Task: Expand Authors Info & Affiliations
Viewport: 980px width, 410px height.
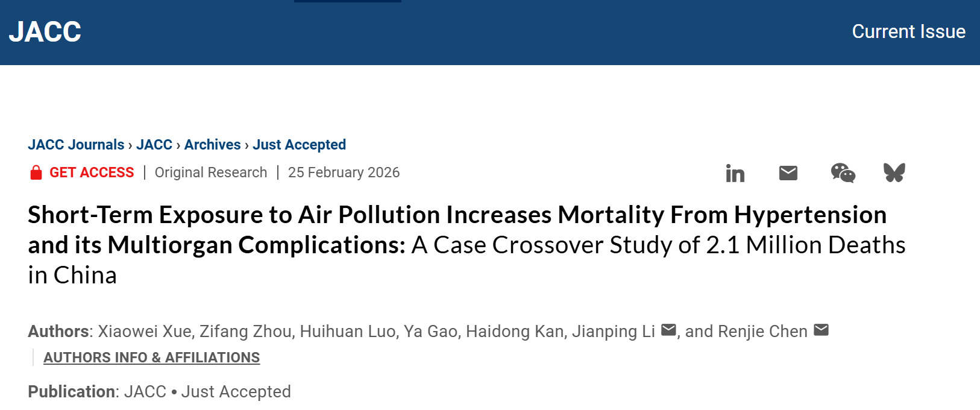Action: coord(151,358)
